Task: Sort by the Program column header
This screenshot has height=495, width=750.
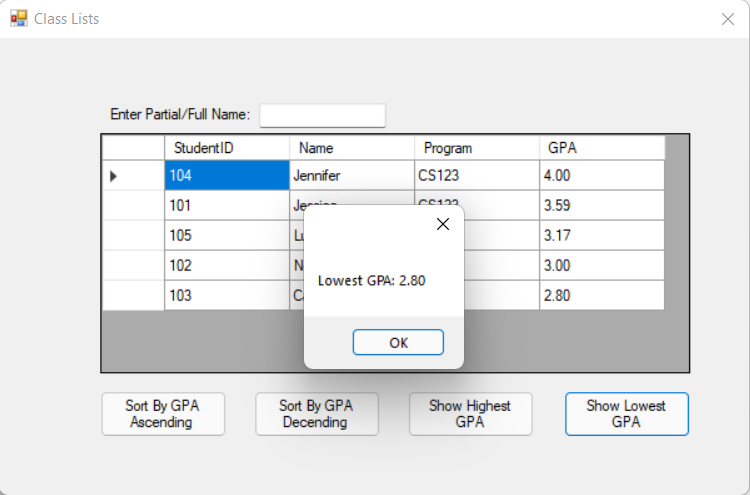Action: pyautogui.click(x=477, y=148)
